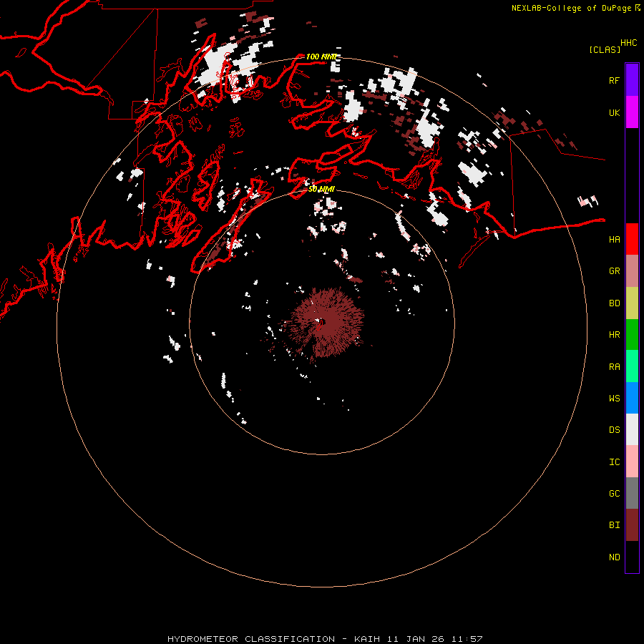Viewport: 644px width, 644px height.
Task: Click the '100 NMI' range ring label
Action: [321, 57]
